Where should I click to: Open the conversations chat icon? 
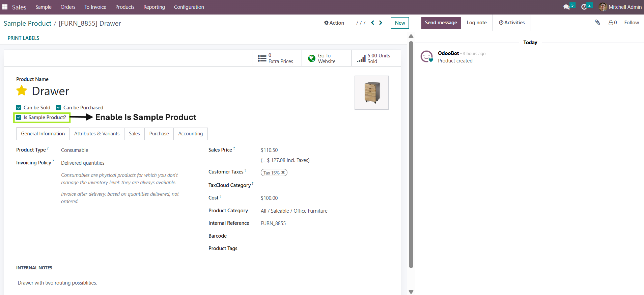point(566,7)
